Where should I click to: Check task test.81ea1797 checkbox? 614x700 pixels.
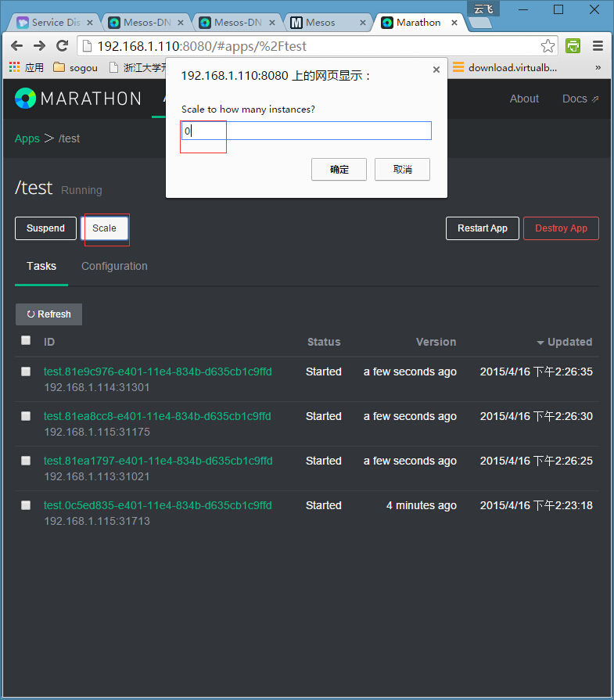26,461
